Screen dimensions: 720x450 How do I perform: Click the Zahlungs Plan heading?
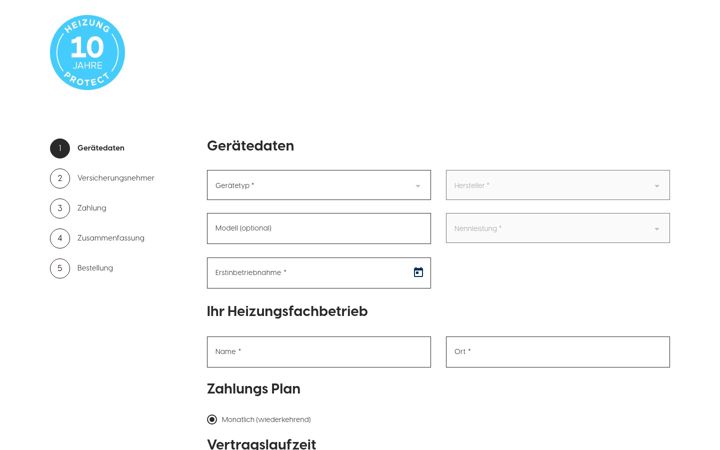click(253, 389)
